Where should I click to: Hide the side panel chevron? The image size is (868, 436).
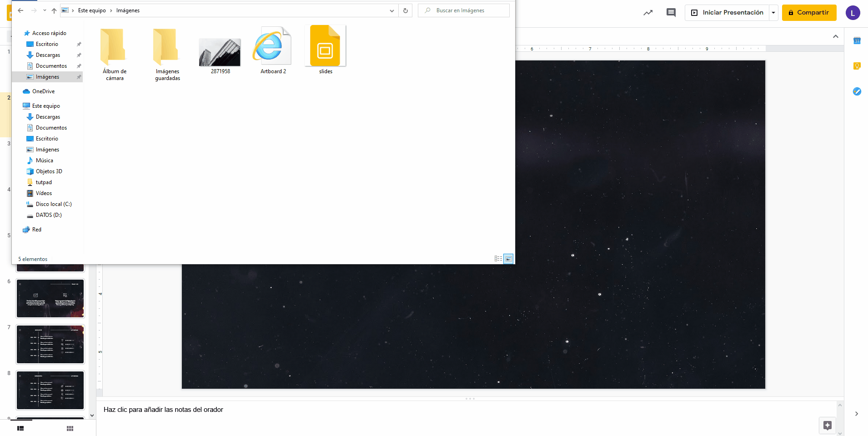857,414
